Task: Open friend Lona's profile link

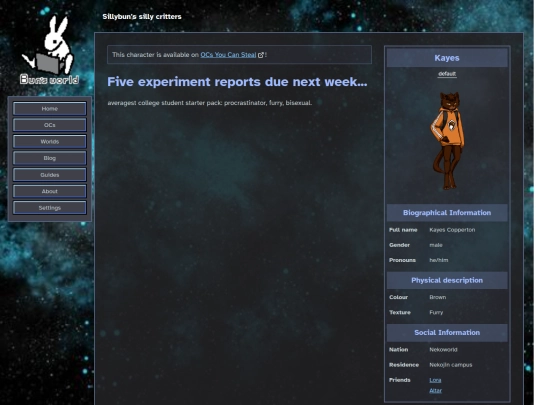Action: click(435, 380)
